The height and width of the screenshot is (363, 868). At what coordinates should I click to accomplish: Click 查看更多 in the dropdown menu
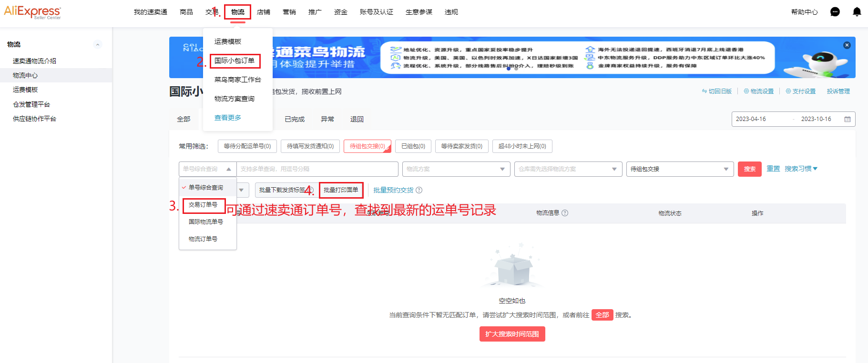(228, 118)
